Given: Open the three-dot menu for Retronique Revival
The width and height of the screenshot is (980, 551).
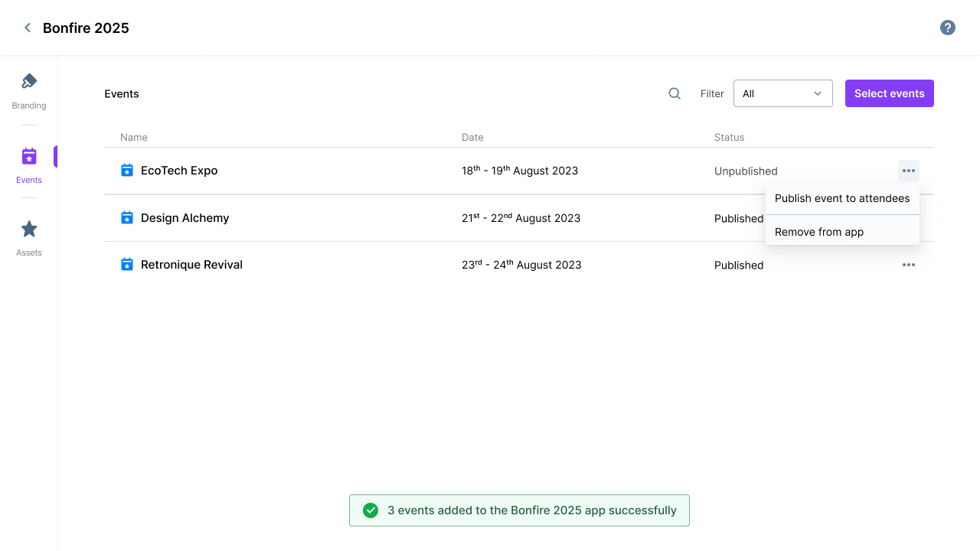Looking at the screenshot, I should tap(909, 265).
